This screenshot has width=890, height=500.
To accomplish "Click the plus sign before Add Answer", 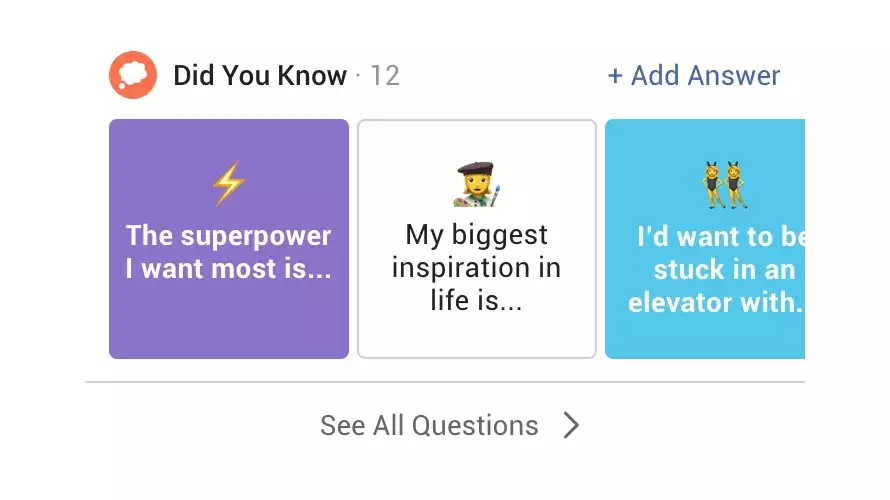I will [x=615, y=75].
